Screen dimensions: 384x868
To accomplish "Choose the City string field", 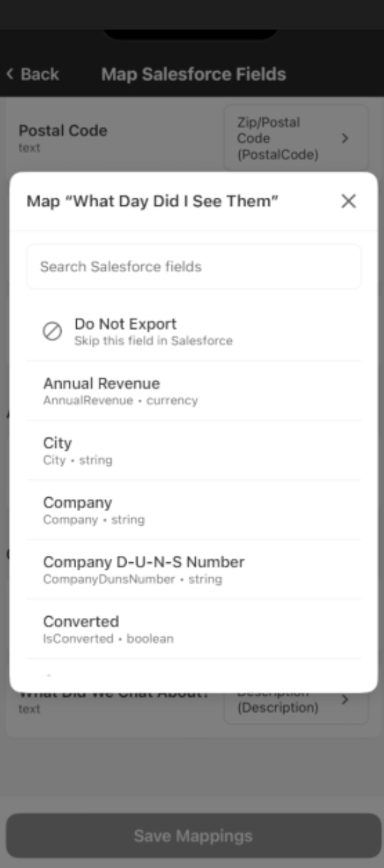I will click(x=194, y=450).
